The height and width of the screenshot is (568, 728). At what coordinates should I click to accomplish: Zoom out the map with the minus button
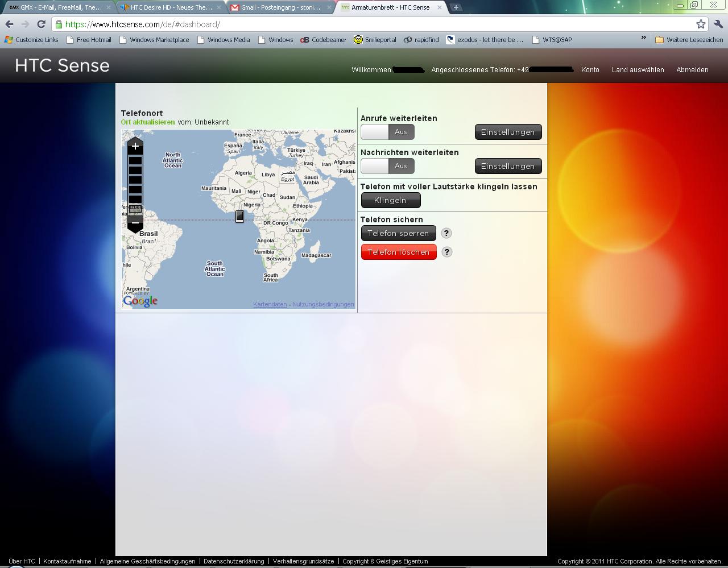(x=135, y=223)
